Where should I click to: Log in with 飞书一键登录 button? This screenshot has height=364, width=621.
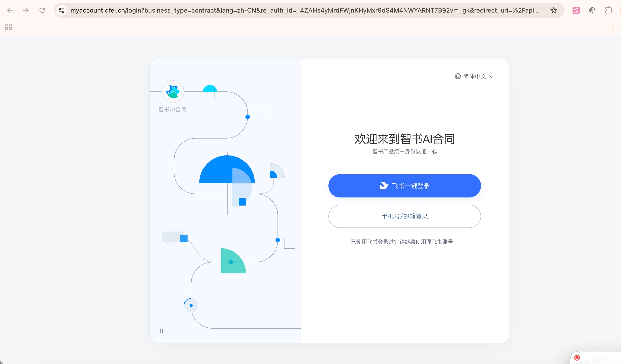[404, 186]
